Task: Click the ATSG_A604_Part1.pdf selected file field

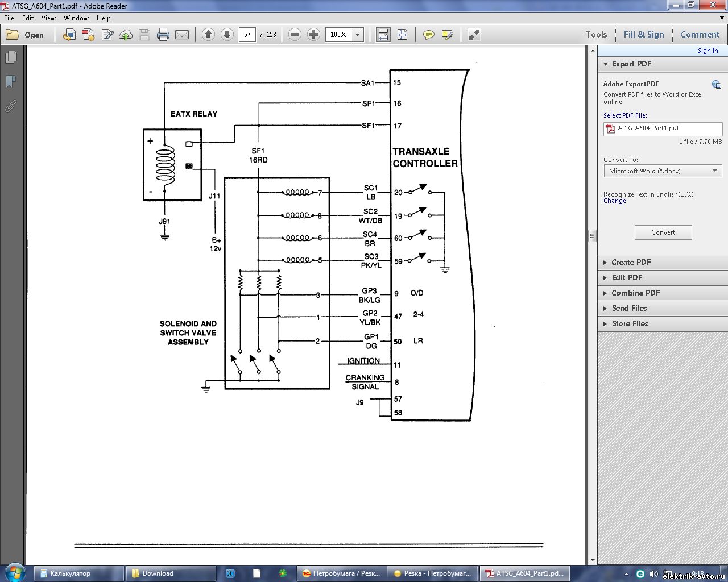Action: (x=663, y=128)
